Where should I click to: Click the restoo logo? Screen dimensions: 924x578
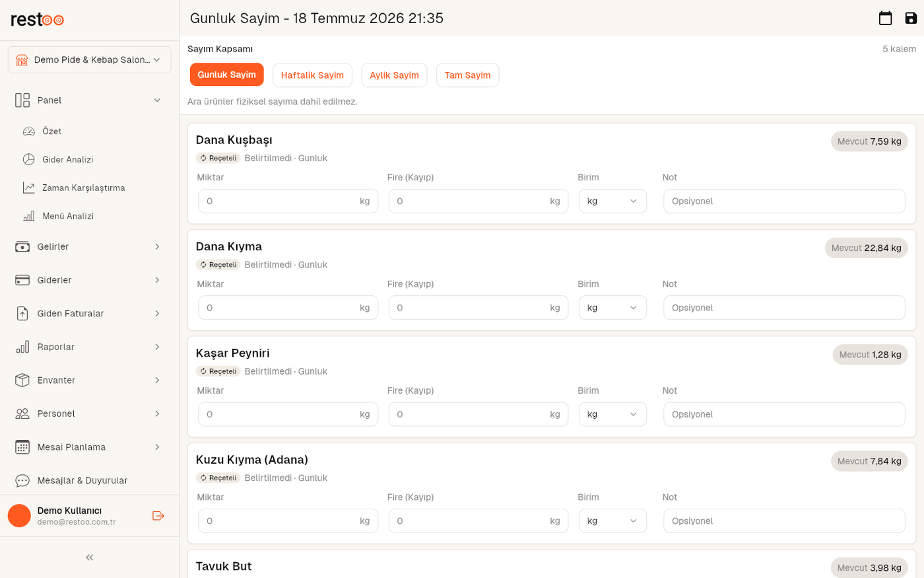[38, 20]
